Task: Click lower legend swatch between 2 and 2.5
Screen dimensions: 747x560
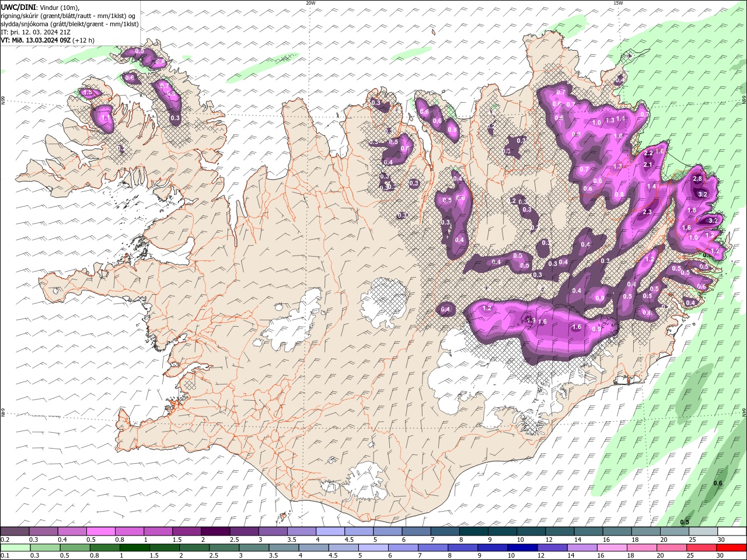Action: pos(195,548)
